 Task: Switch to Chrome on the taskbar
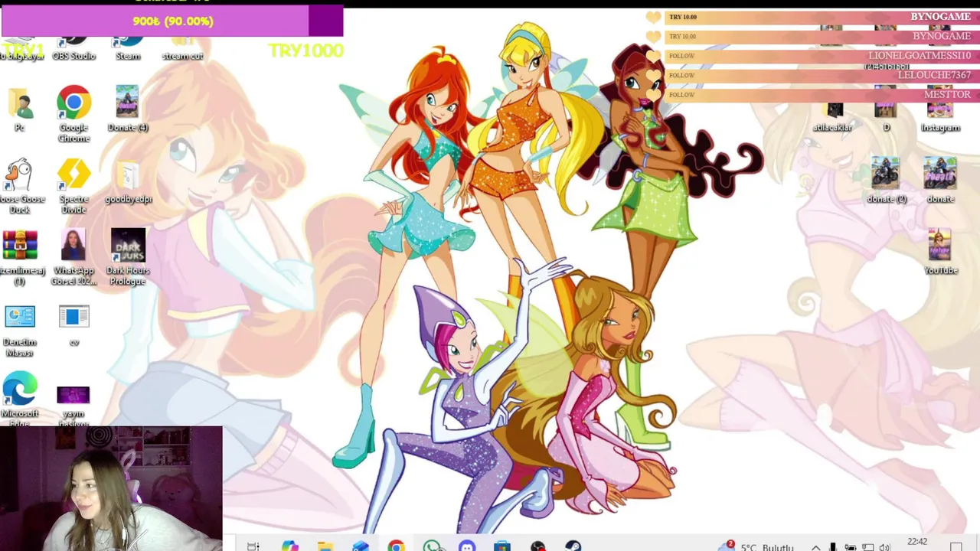coord(396,546)
